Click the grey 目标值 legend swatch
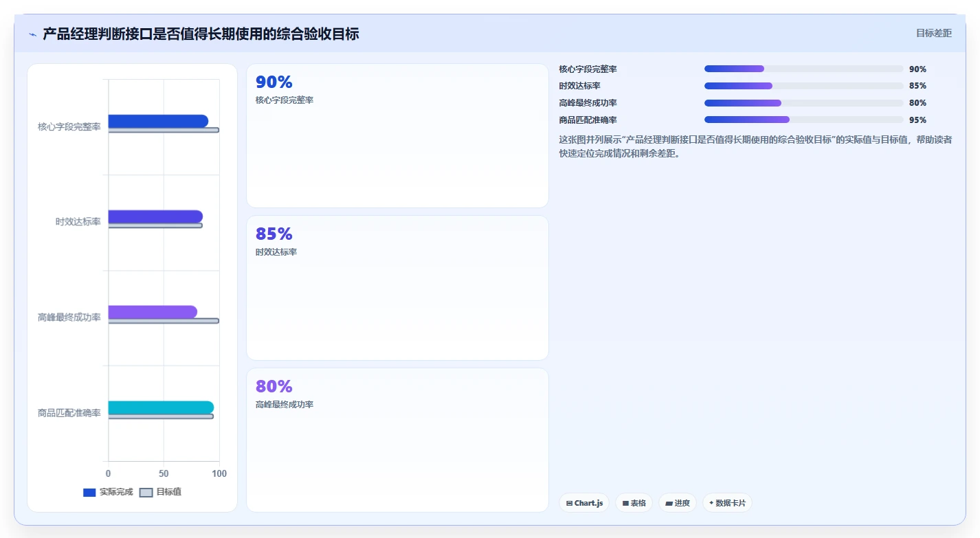The height and width of the screenshot is (538, 980). (x=146, y=493)
